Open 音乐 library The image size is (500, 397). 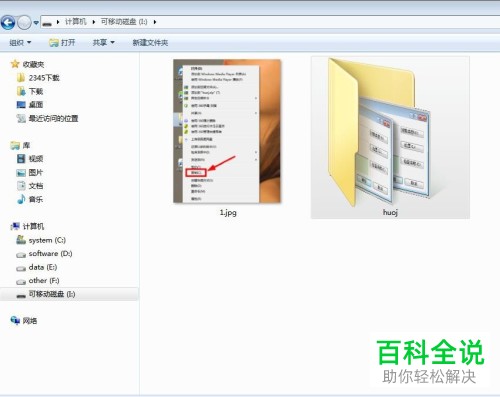coord(36,200)
